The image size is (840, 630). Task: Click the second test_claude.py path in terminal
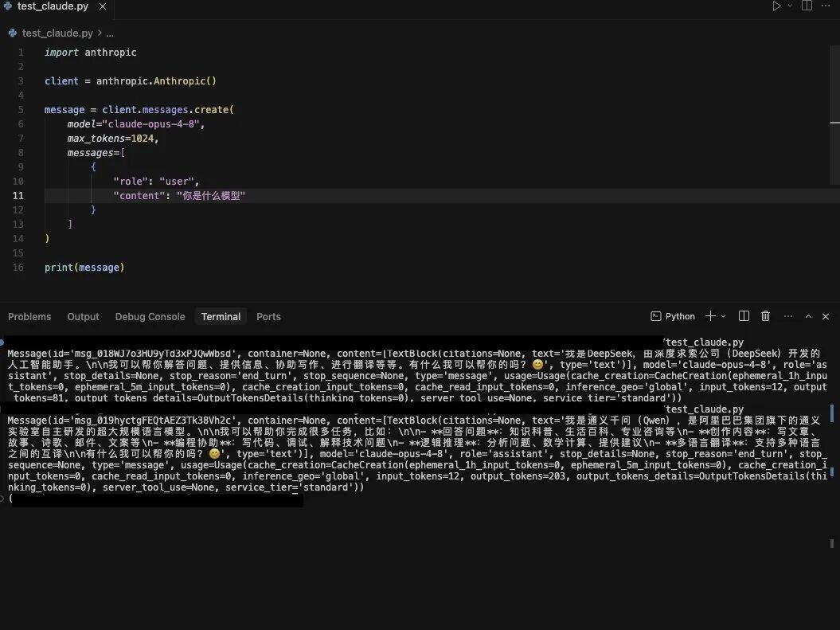point(704,409)
